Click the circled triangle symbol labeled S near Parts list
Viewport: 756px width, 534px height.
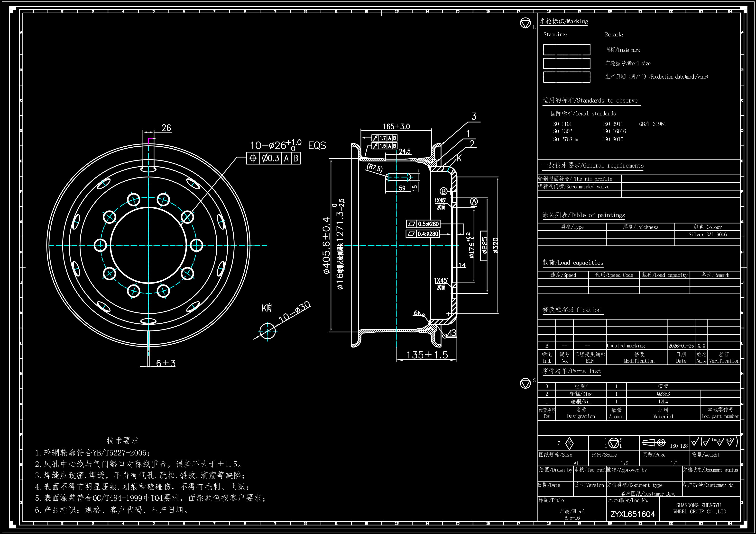coord(525,383)
